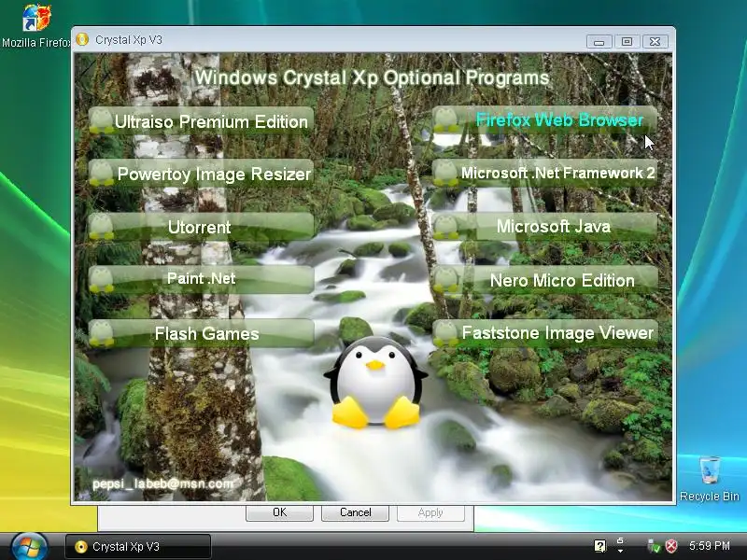Minimize the Crystal Xp V3 window
747x560 pixels.
pos(599,41)
